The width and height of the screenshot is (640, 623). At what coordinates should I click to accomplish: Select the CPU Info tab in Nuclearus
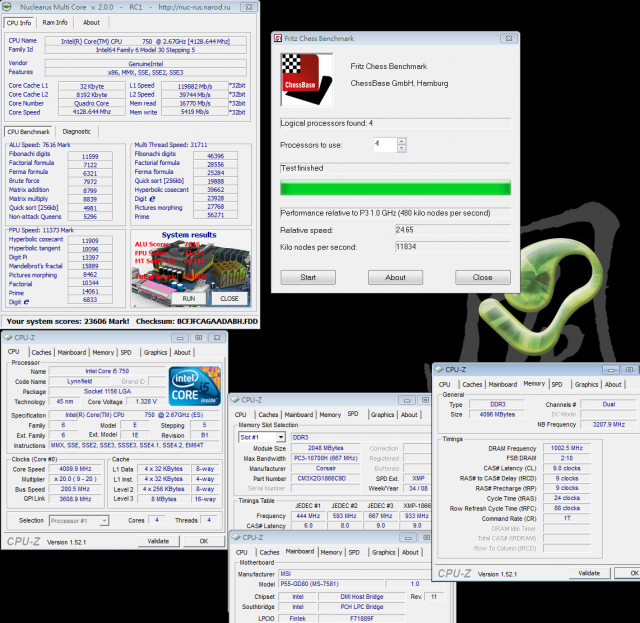click(19, 22)
